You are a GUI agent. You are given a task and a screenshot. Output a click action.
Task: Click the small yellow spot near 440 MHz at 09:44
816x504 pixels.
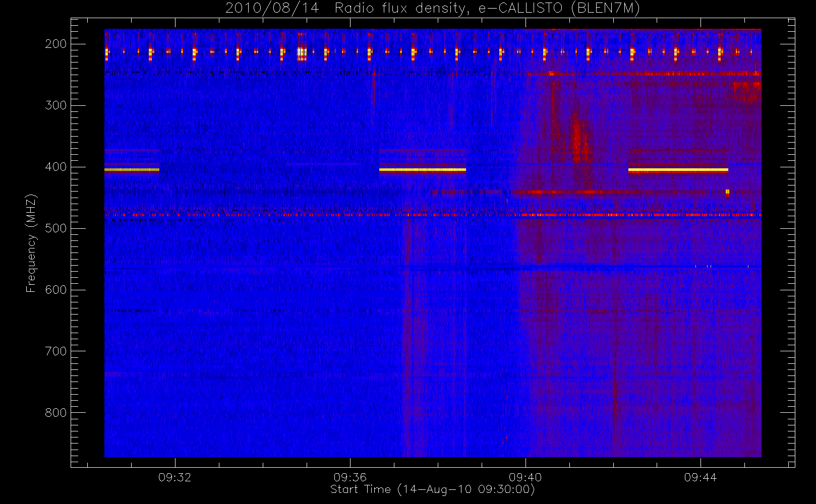click(727, 192)
